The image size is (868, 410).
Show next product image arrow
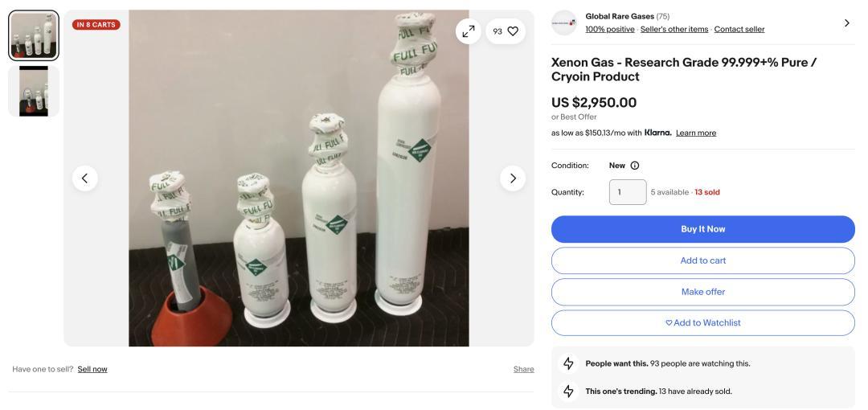tap(513, 178)
